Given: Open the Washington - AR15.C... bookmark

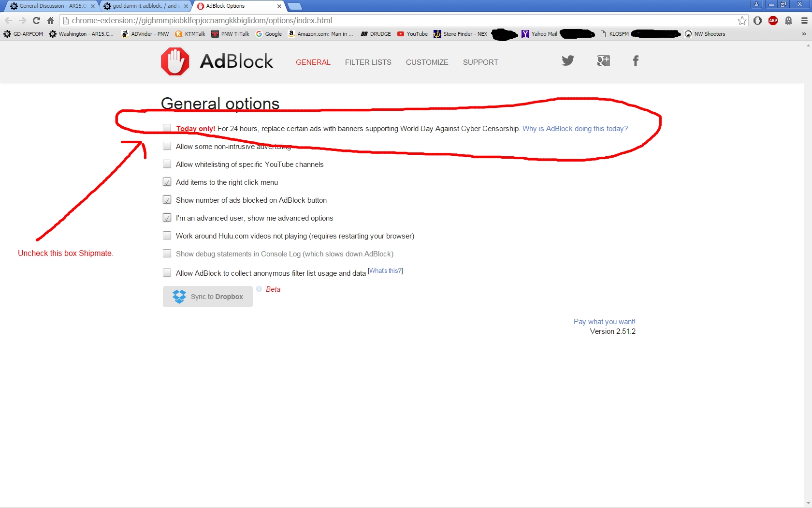Looking at the screenshot, I should point(81,34).
